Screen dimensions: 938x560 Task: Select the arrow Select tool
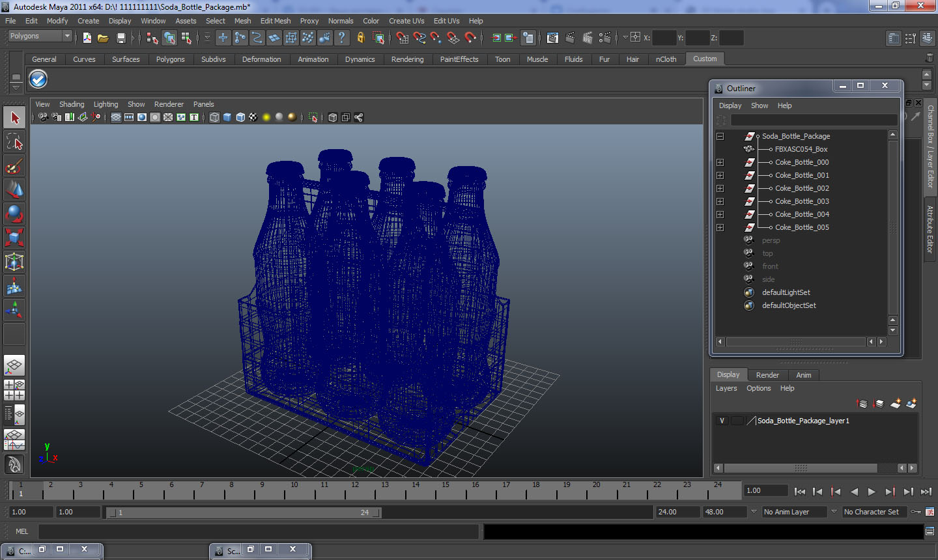(14, 118)
